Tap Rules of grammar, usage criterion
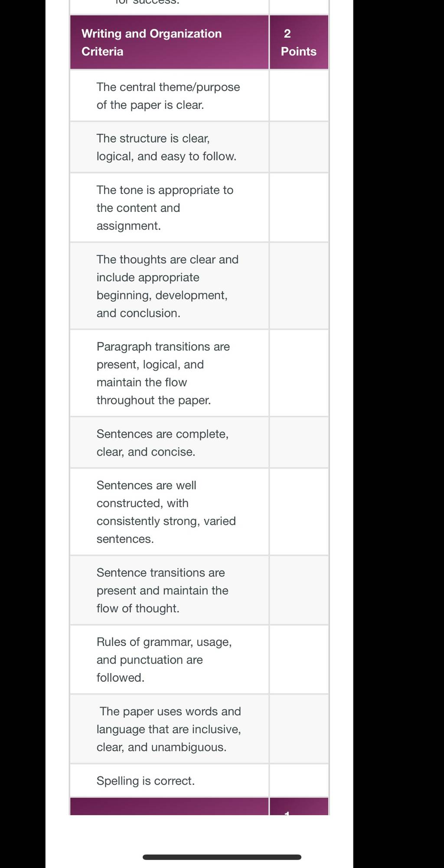The image size is (444, 868). pyautogui.click(x=164, y=660)
